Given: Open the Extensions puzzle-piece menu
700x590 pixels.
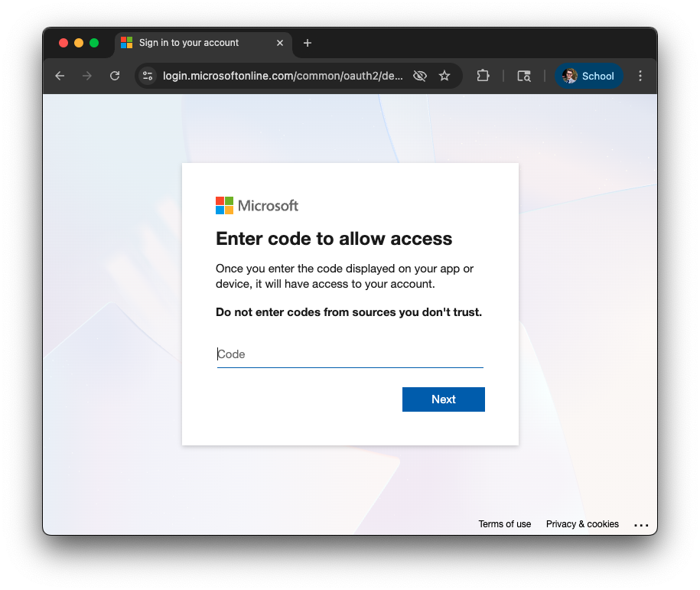Looking at the screenshot, I should (x=483, y=76).
